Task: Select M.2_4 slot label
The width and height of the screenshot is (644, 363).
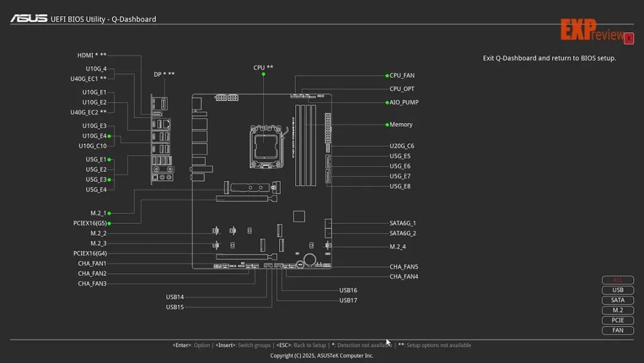Action: tap(398, 247)
